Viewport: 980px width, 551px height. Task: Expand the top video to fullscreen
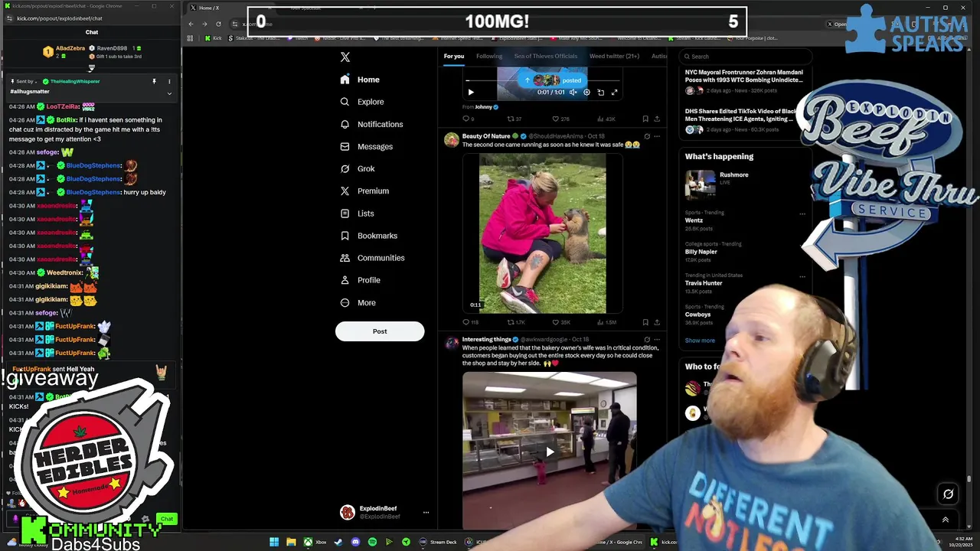tap(614, 92)
